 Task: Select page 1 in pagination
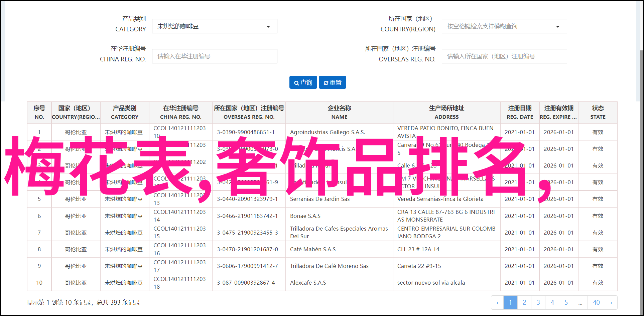click(x=510, y=303)
